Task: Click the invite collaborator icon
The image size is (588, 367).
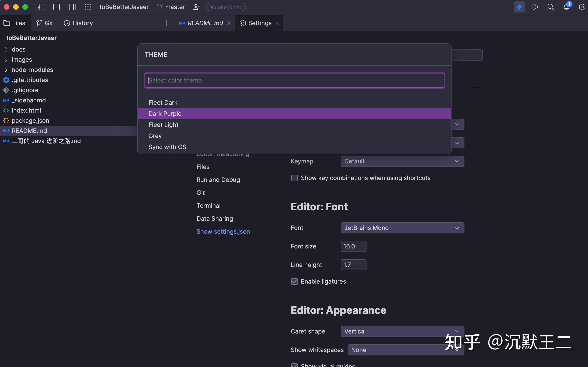Action: click(x=197, y=7)
